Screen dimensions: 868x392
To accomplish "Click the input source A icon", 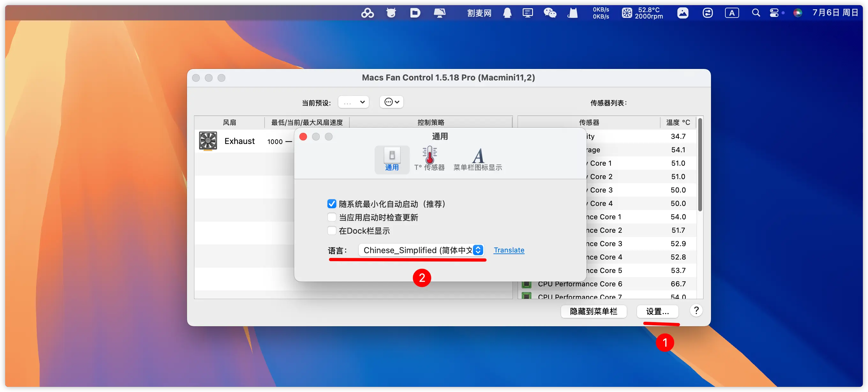I will click(732, 13).
